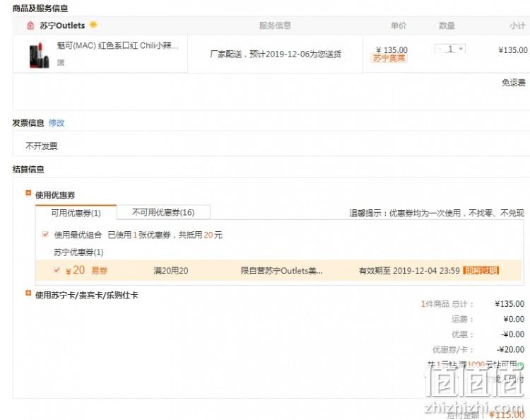Switch to the 不可用优惠券(16) tab
This screenshot has width=530, height=420.
[163, 212]
